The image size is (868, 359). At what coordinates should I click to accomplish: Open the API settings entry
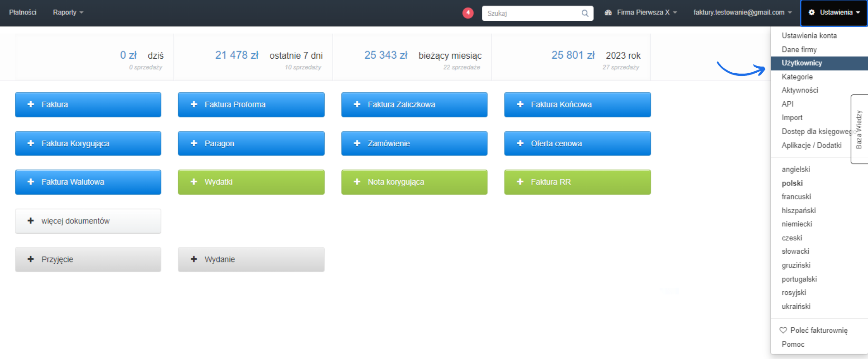click(x=788, y=104)
